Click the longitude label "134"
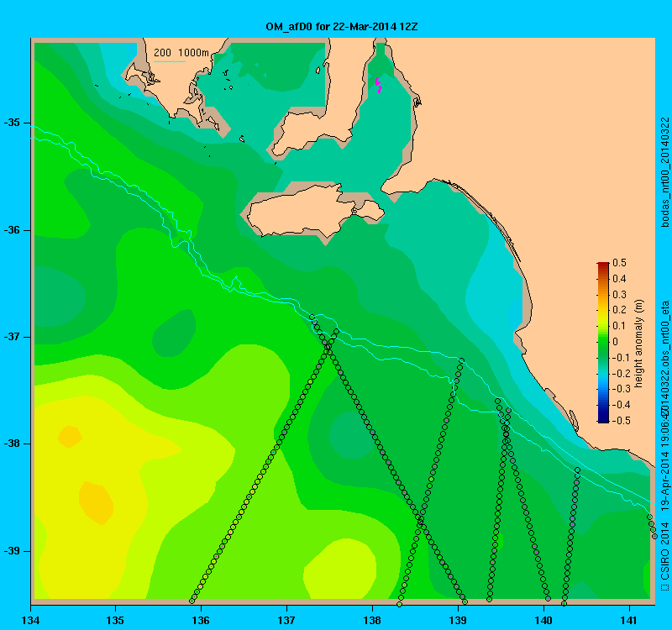Screen dimensions: 672x630 coord(31,620)
